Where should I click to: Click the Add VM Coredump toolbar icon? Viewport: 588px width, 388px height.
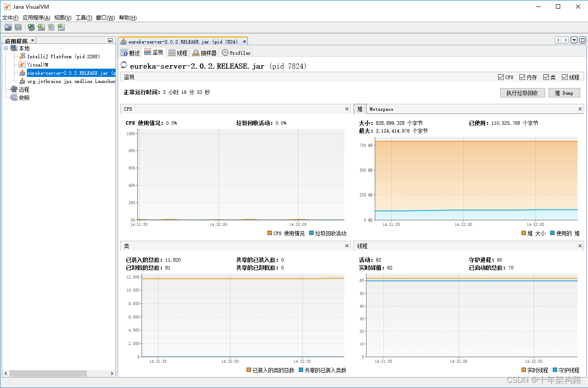point(51,27)
